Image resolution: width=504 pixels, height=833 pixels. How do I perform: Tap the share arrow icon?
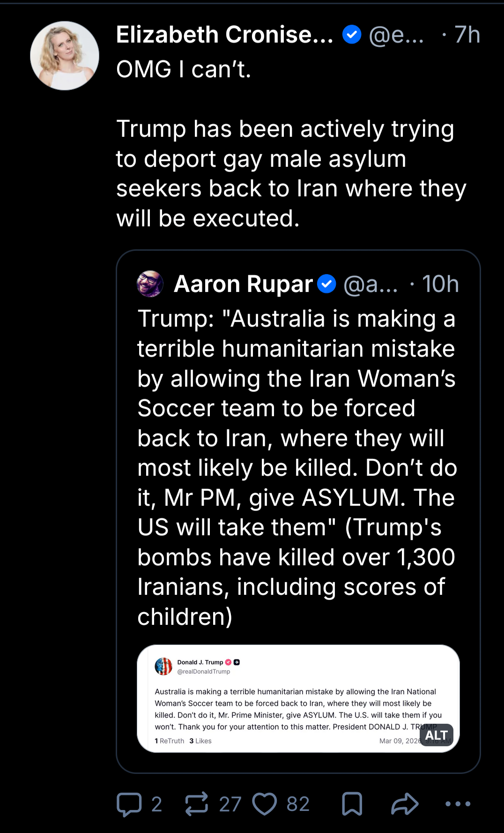tap(405, 804)
